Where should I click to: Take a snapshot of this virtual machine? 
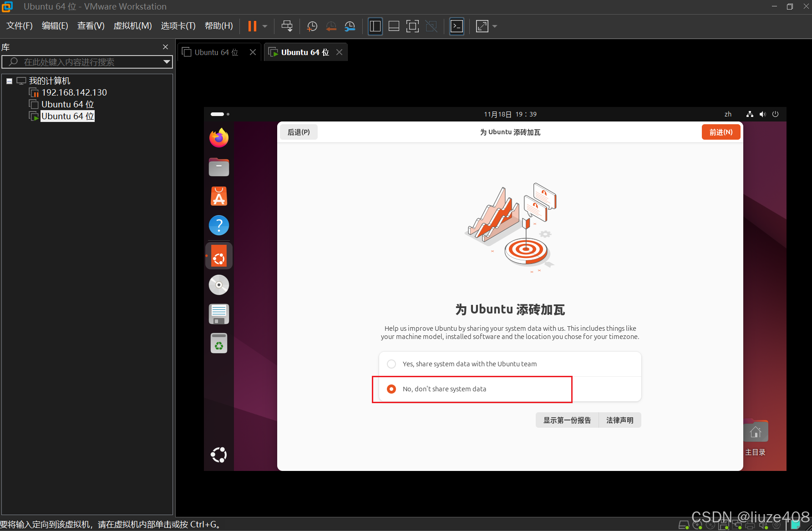pos(312,26)
